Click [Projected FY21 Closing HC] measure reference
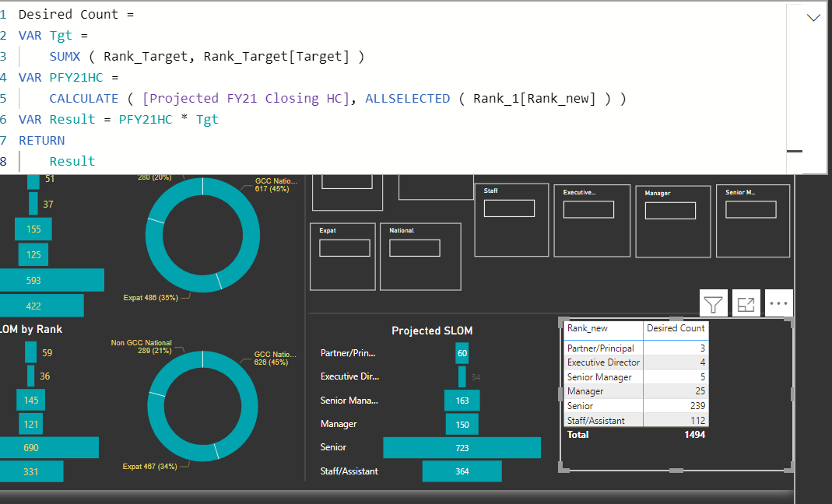The width and height of the screenshot is (832, 504). pyautogui.click(x=246, y=99)
